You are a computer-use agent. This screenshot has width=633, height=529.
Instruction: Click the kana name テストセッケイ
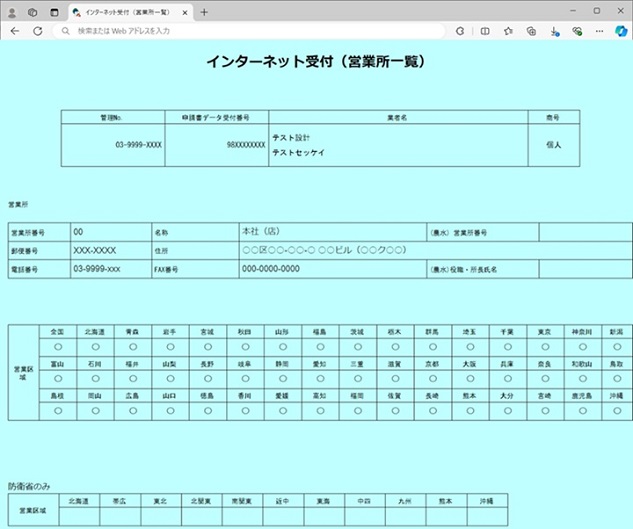click(x=298, y=153)
